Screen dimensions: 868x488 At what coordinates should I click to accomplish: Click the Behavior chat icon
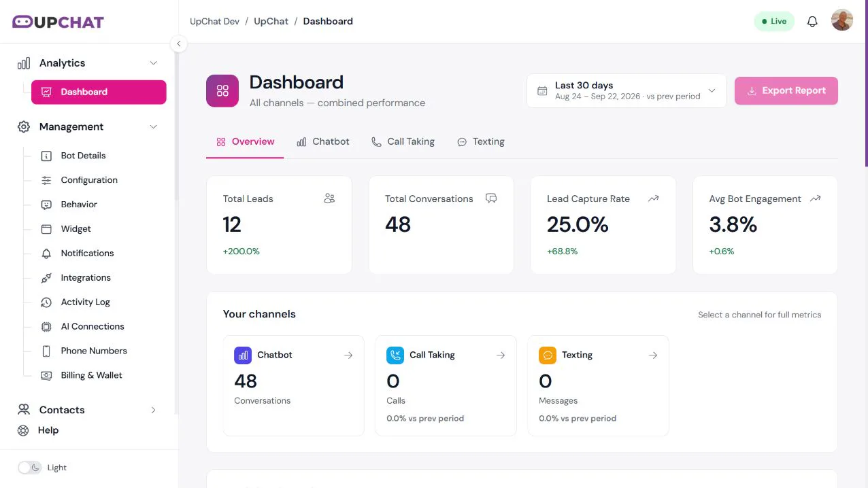46,205
